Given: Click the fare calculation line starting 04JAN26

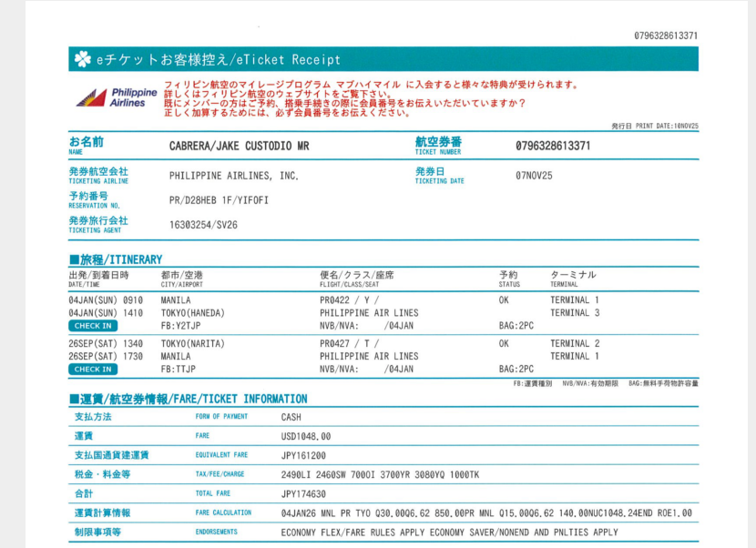Looking at the screenshot, I should coord(485,513).
